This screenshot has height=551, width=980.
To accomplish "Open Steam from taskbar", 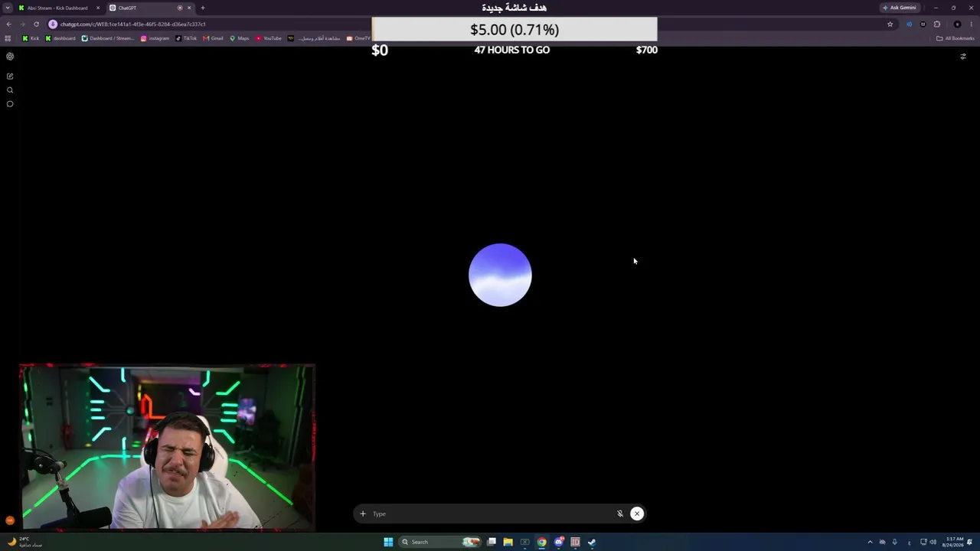I will (592, 542).
